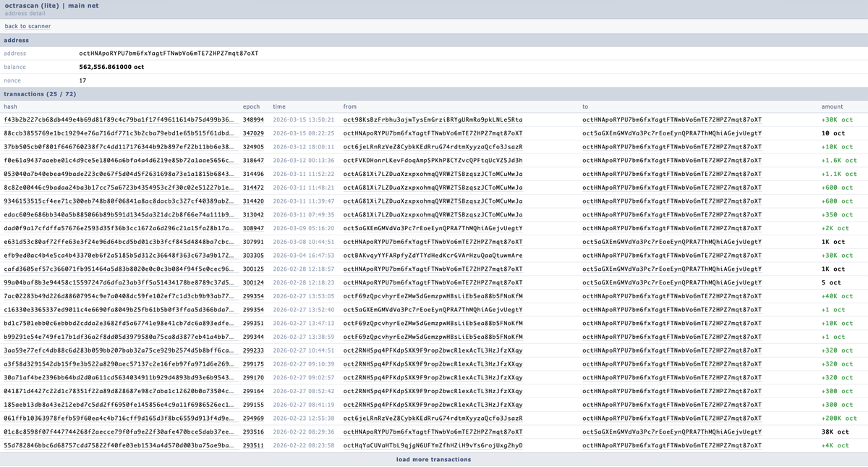Select the address value at top of page
Image resolution: width=868 pixels, height=467 pixels.
(169, 54)
